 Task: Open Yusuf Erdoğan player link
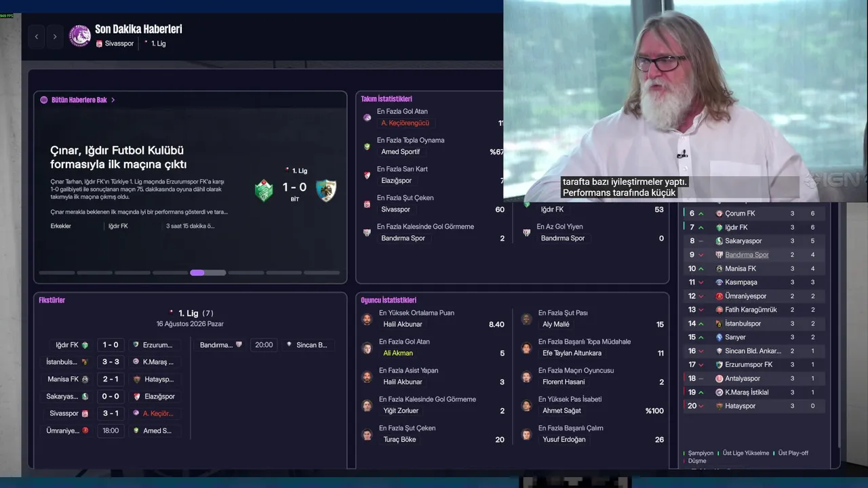point(564,440)
